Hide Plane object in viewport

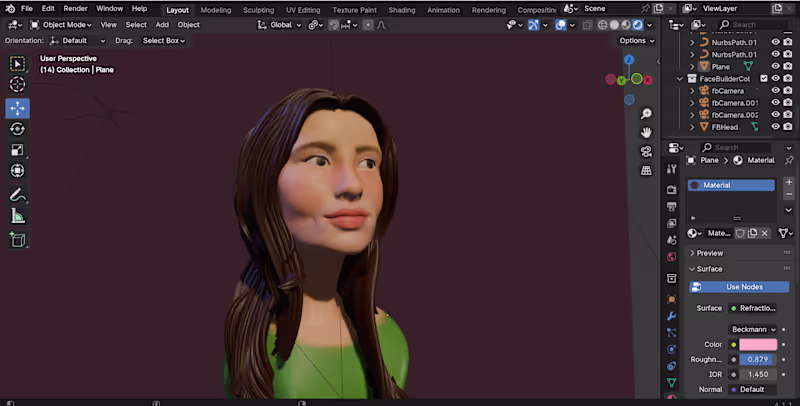coord(776,66)
